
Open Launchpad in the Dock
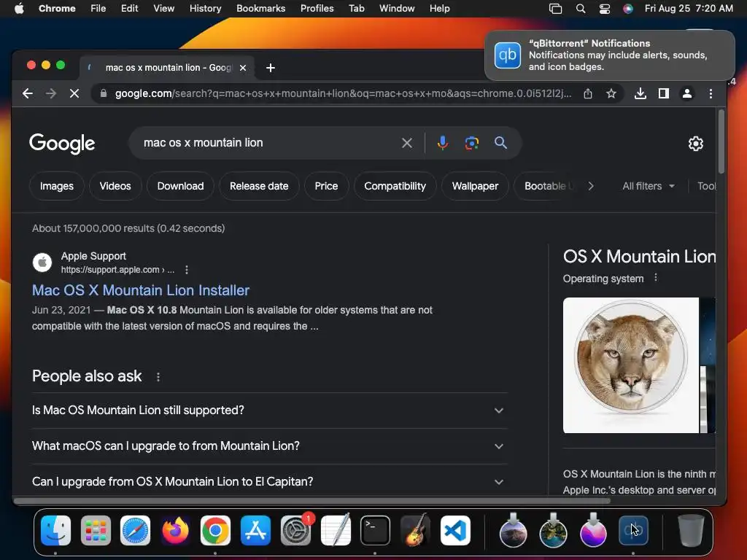96,531
